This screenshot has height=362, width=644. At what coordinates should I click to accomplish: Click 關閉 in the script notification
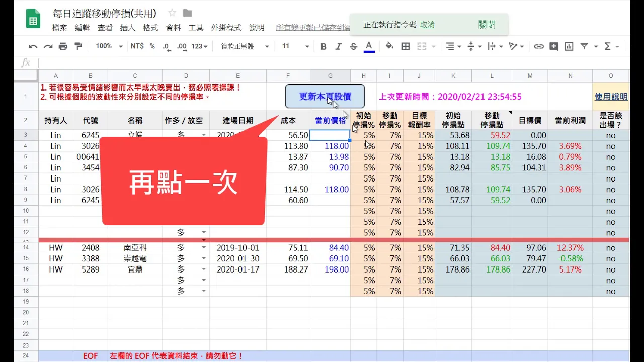(487, 25)
